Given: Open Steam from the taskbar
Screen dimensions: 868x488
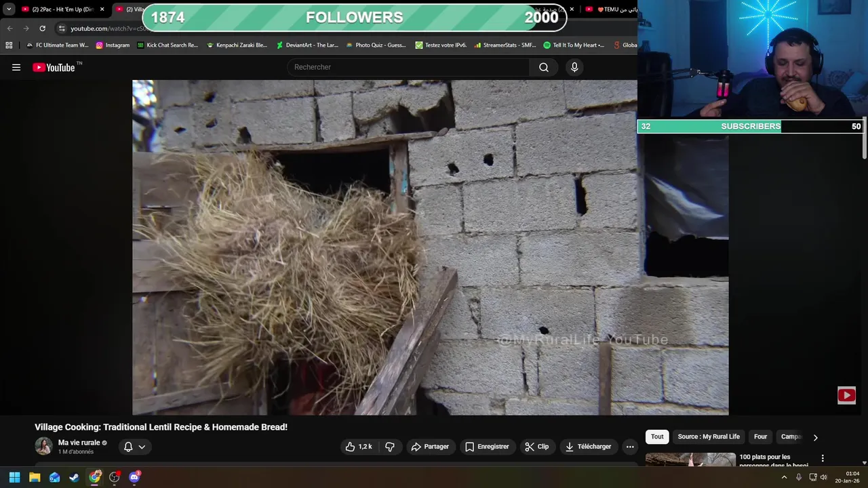Looking at the screenshot, I should [74, 477].
